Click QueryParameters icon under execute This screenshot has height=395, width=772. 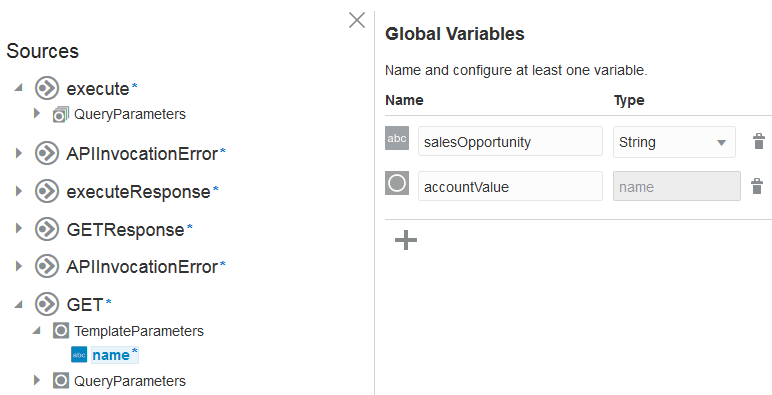(x=61, y=114)
